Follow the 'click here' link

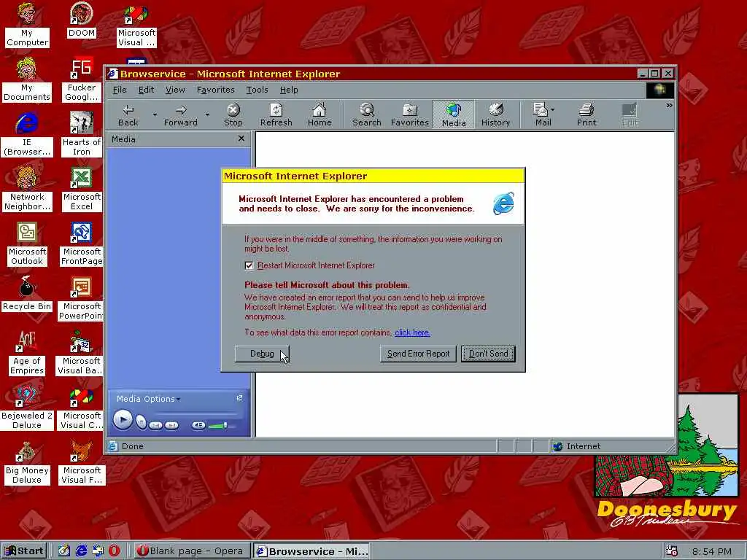pos(412,332)
